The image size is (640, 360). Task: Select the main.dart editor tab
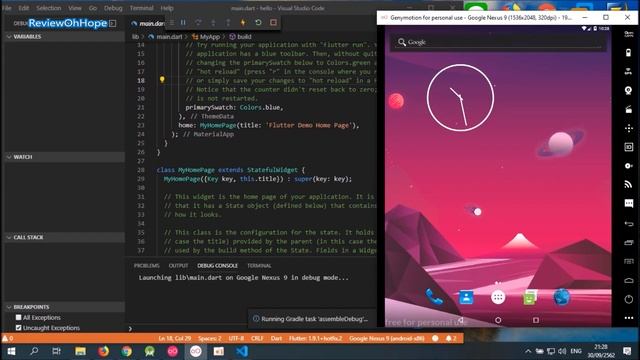(148, 23)
